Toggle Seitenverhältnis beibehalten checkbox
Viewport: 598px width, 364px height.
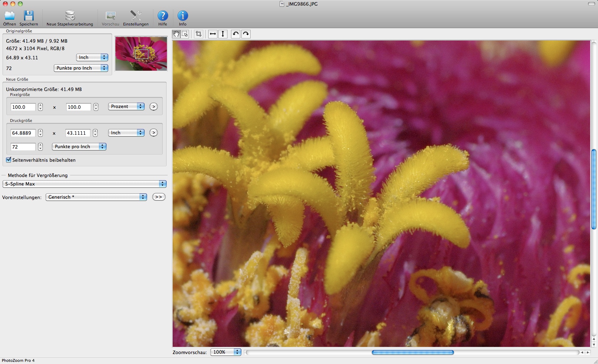tap(9, 160)
